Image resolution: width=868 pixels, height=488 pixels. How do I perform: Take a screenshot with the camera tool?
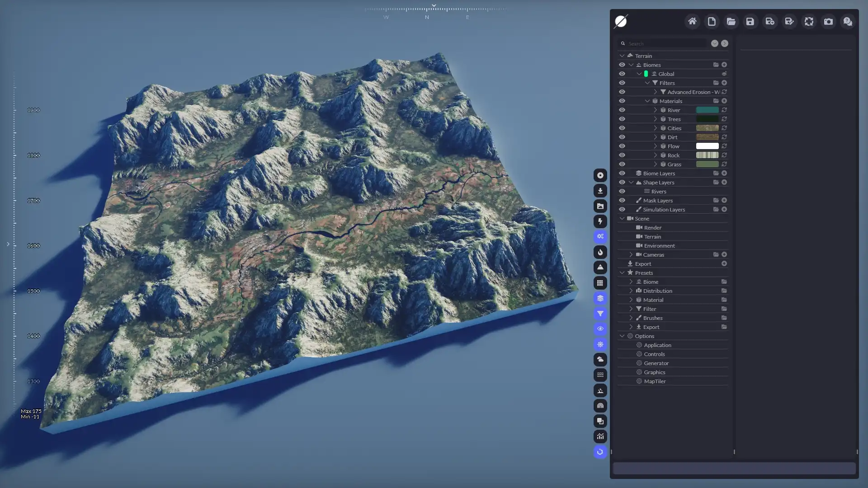[x=829, y=21]
